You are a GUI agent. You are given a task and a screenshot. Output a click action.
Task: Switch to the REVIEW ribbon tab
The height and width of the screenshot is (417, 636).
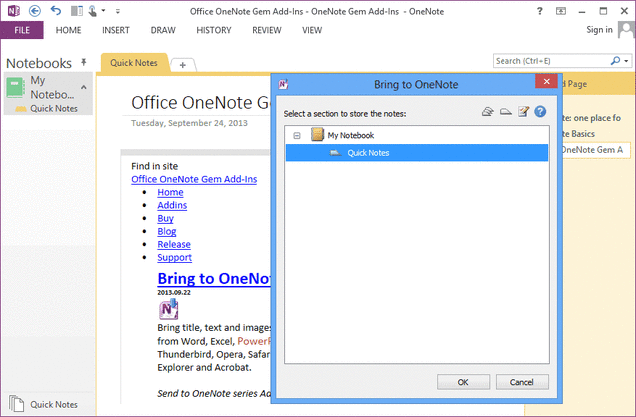[266, 30]
